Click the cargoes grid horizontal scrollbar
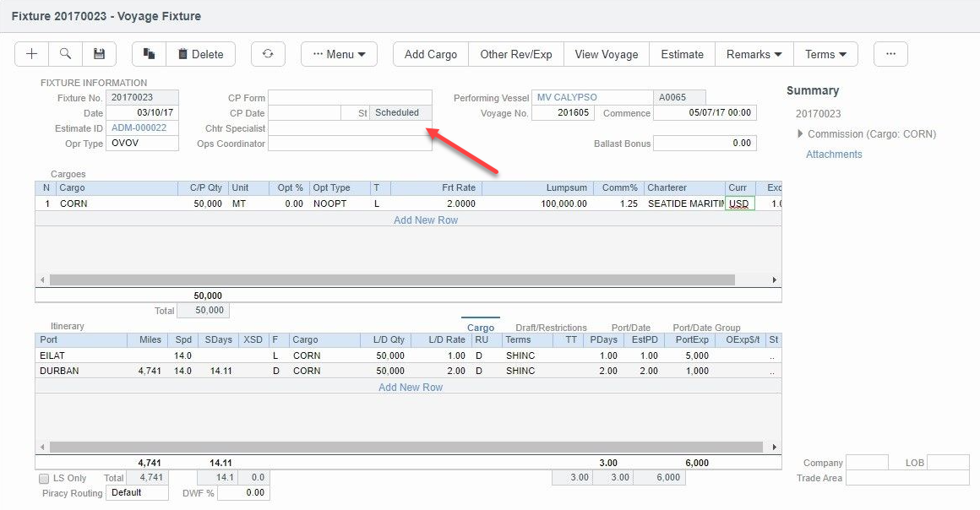Screen dimensions: 980x510 pyautogui.click(x=392, y=279)
